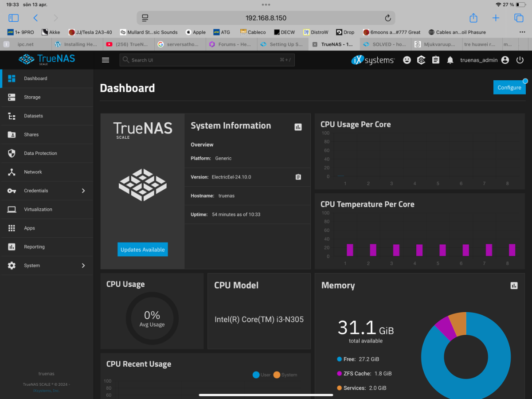The height and width of the screenshot is (399, 532).
Task: Switch to the Forums browser tab
Action: click(x=231, y=44)
